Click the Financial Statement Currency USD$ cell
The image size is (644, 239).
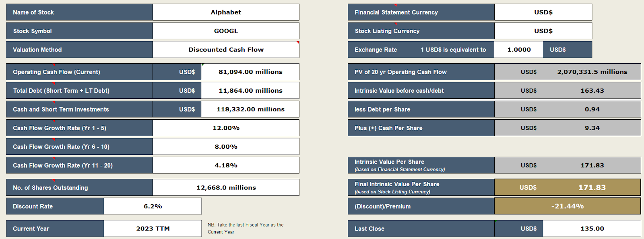click(543, 12)
